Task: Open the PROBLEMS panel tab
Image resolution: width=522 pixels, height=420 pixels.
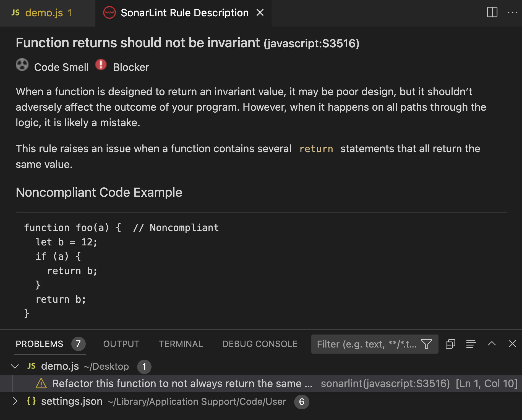Action: (x=40, y=344)
